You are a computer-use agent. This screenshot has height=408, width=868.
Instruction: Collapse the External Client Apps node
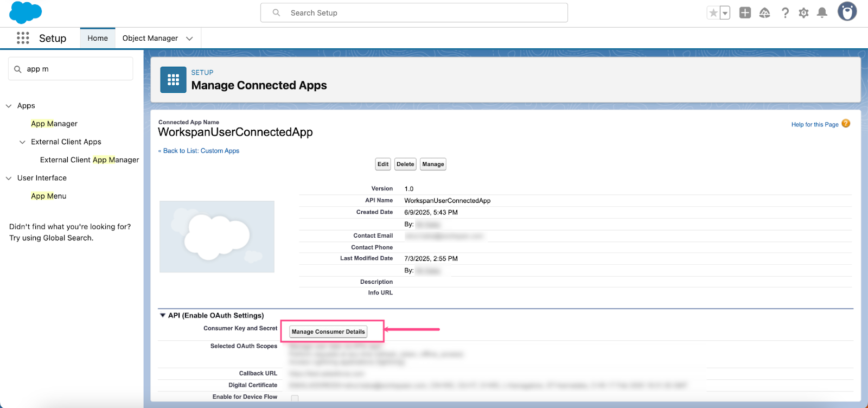(22, 142)
